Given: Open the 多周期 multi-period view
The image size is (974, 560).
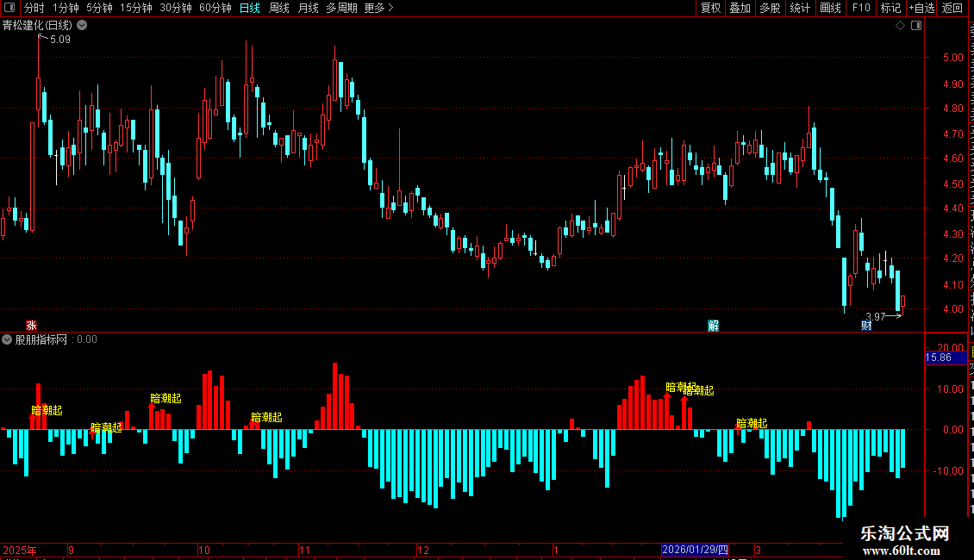Looking at the screenshot, I should pos(341,8).
